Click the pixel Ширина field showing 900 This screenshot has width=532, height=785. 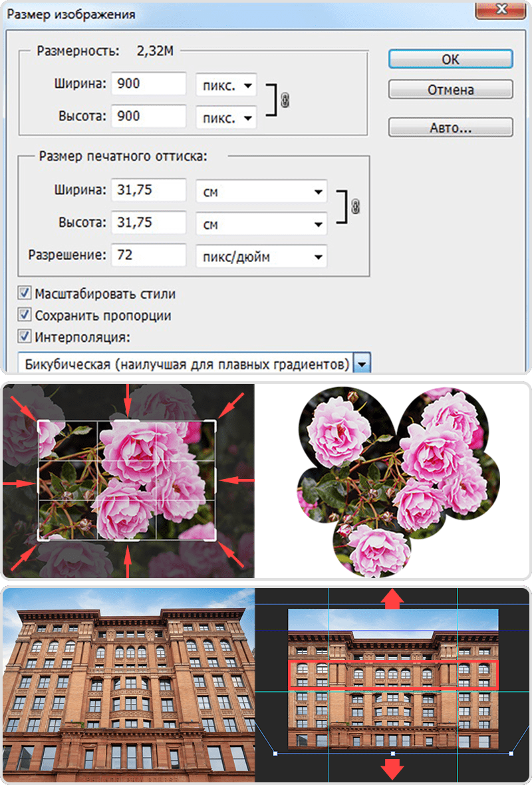[148, 84]
